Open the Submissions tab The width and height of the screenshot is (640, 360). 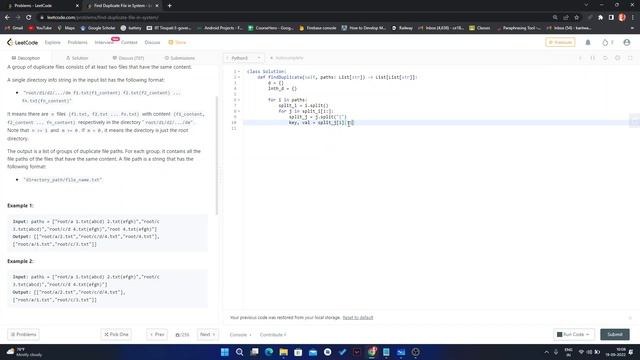[180, 58]
